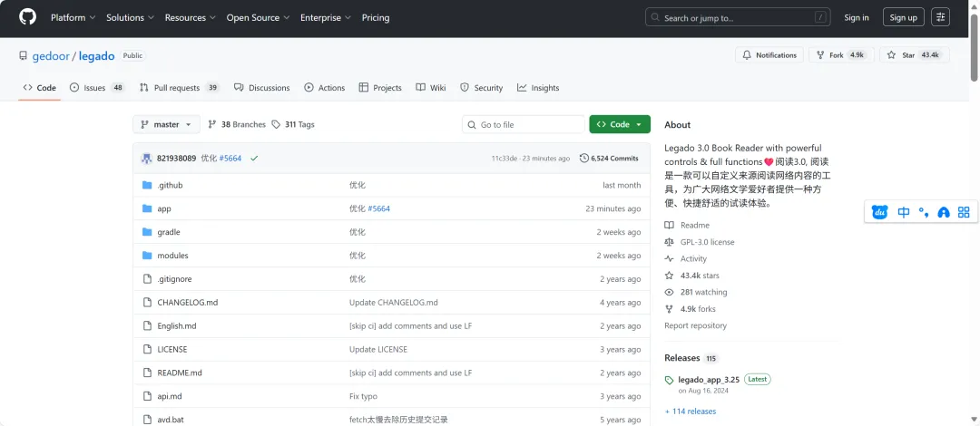Screen dimensions: 980x426
Task: Switch to the Issues tab
Action: coord(97,87)
